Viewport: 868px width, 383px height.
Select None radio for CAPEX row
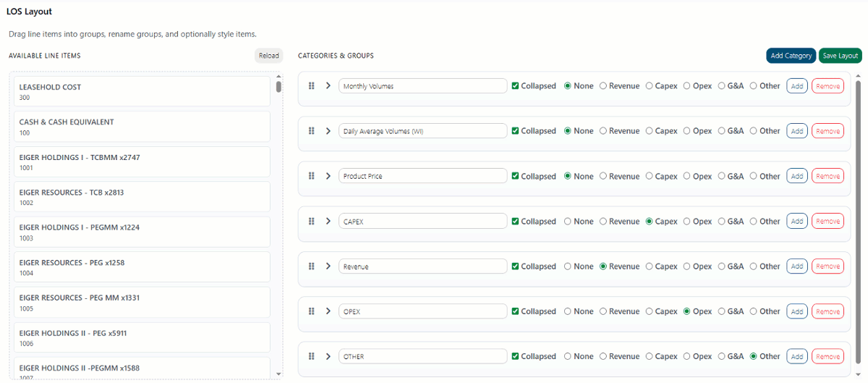[568, 221]
